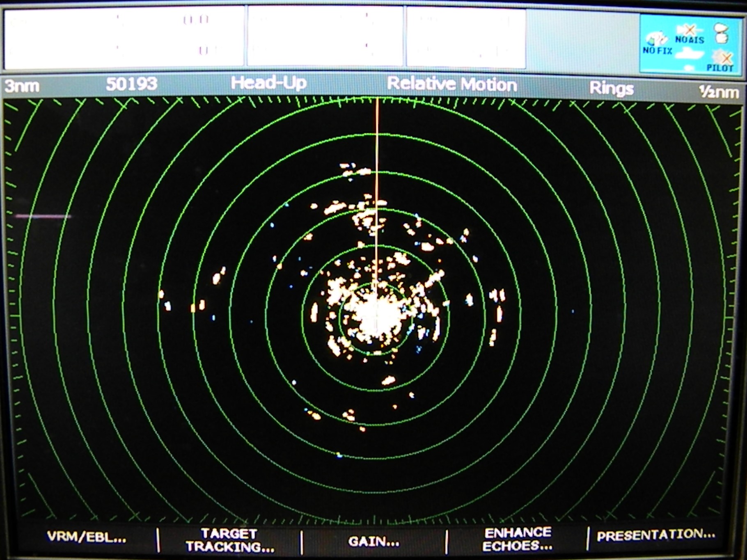Open the TARGET TRACKING... soft key

[x=230, y=540]
